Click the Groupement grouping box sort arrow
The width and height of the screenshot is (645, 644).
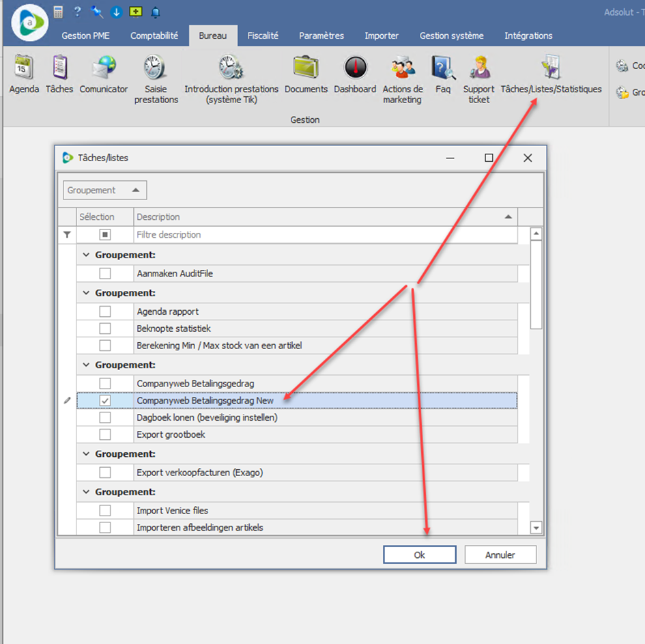(136, 190)
